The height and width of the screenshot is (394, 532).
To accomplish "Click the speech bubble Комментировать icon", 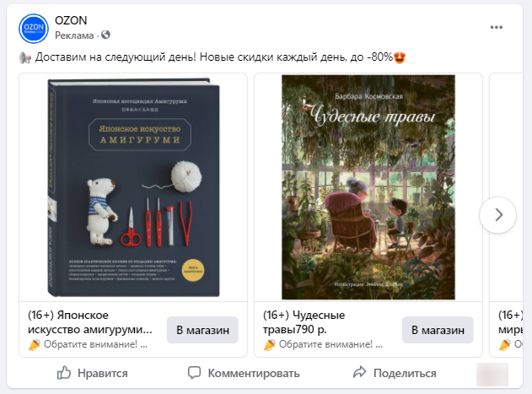I will coord(195,373).
